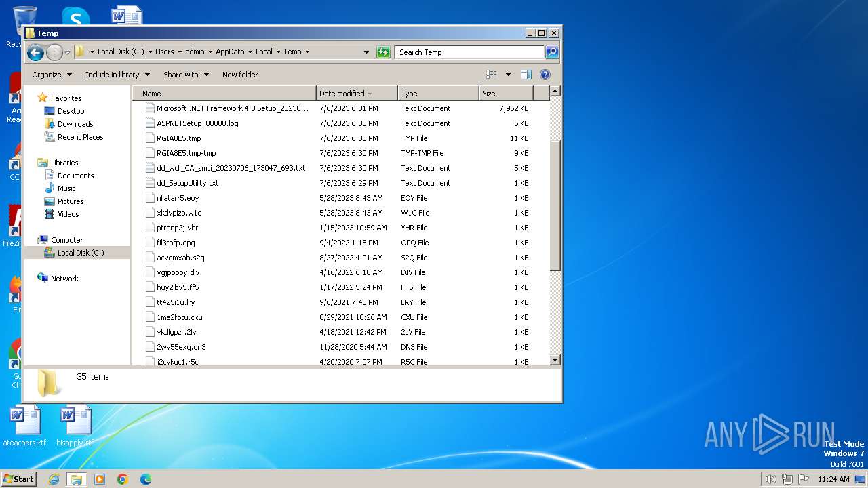Open Videos library

tap(68, 214)
